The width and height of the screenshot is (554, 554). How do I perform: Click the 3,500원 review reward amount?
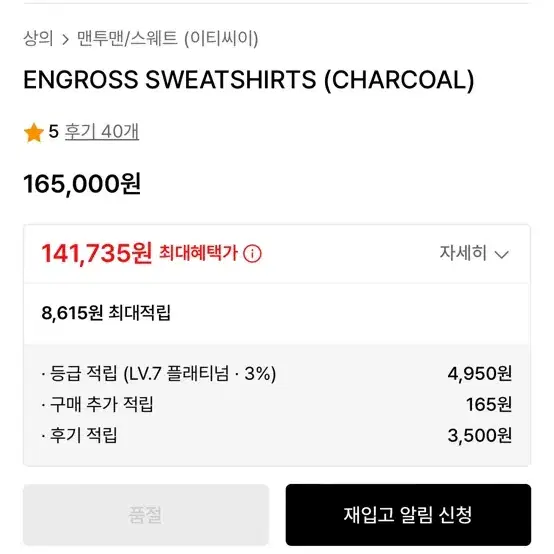tap(479, 435)
